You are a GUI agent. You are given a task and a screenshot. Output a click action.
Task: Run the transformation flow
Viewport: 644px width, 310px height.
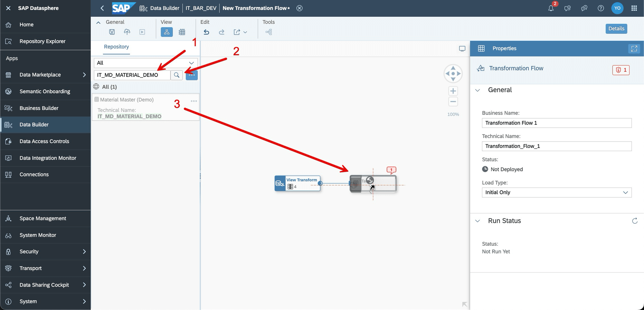click(142, 32)
